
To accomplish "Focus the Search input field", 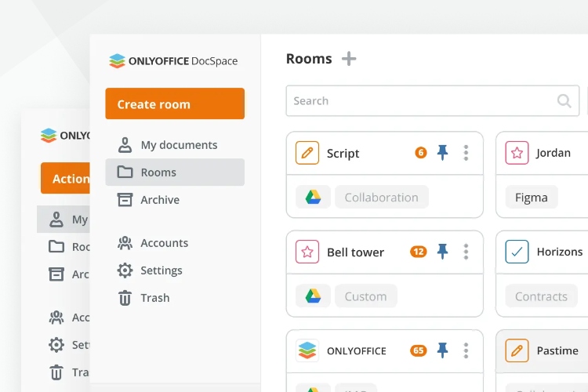I will click(x=432, y=100).
